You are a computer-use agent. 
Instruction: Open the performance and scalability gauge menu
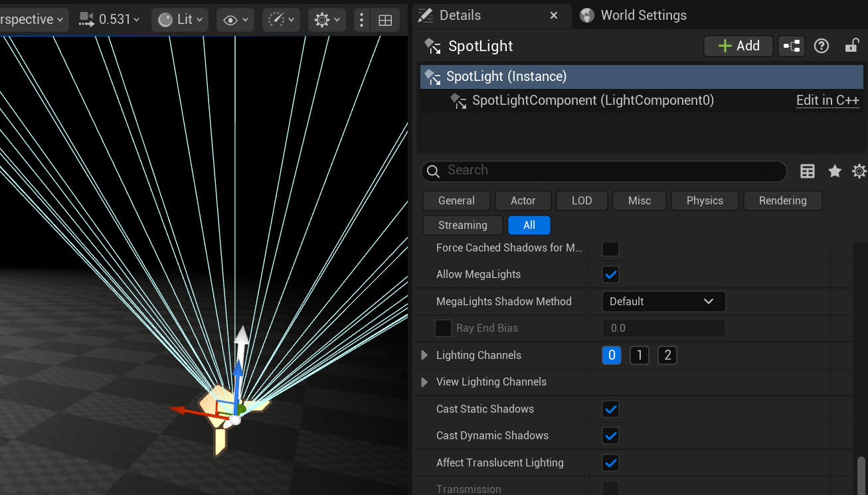pos(281,20)
